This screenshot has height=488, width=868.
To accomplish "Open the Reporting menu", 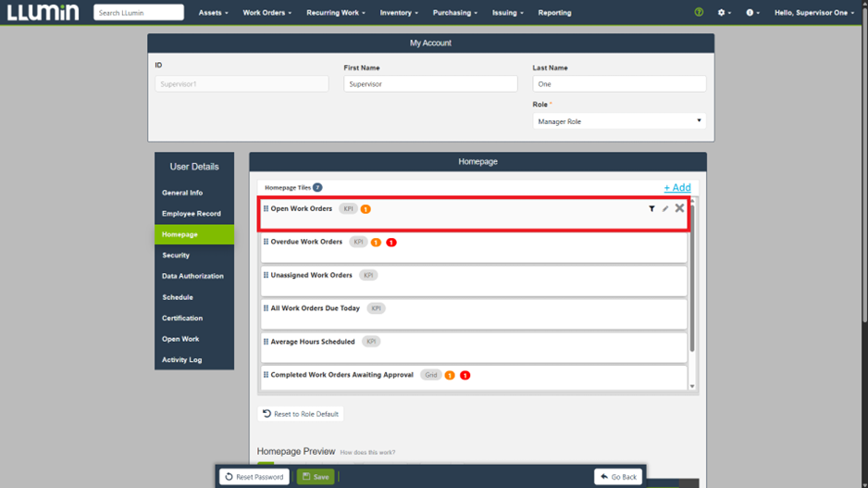I will pyautogui.click(x=554, y=12).
